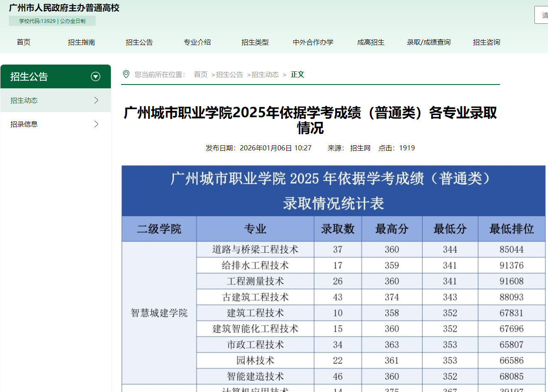Click the location pin icon in the breadcrumb bar
This screenshot has height=392, width=548.
[x=126, y=74]
